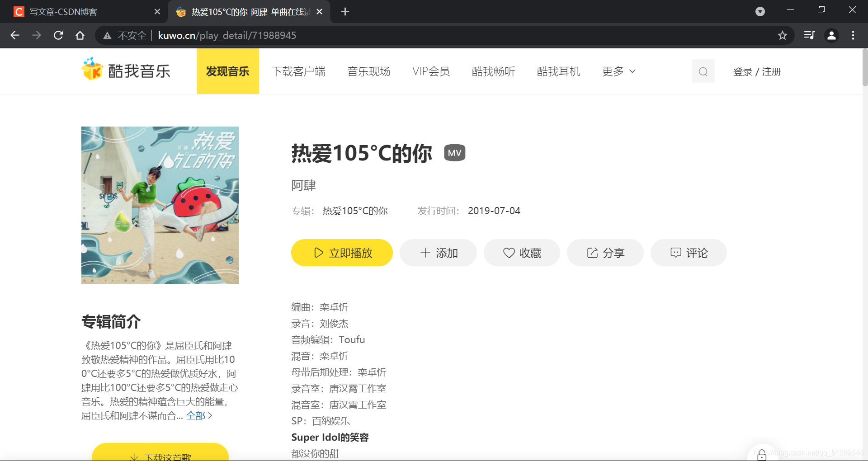Image resolution: width=868 pixels, height=461 pixels.
Task: Click credit line 混音室：唐汉霄工作室
Action: [x=339, y=405]
